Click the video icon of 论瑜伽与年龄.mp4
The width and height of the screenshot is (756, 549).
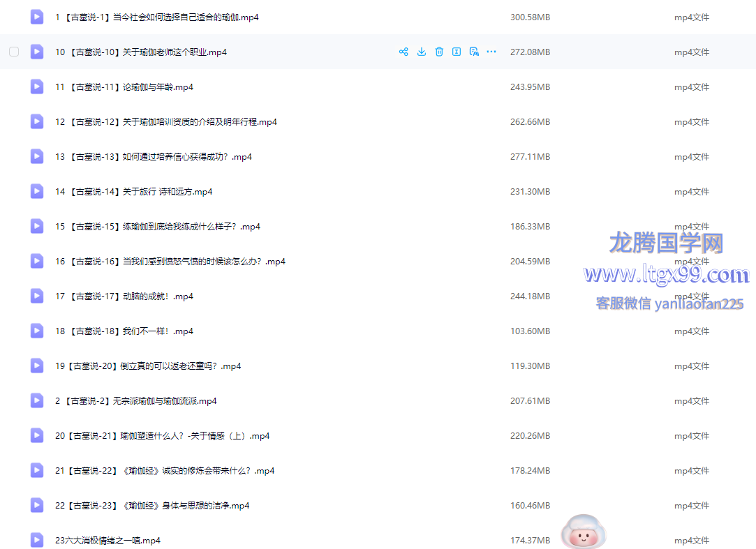[x=37, y=87]
